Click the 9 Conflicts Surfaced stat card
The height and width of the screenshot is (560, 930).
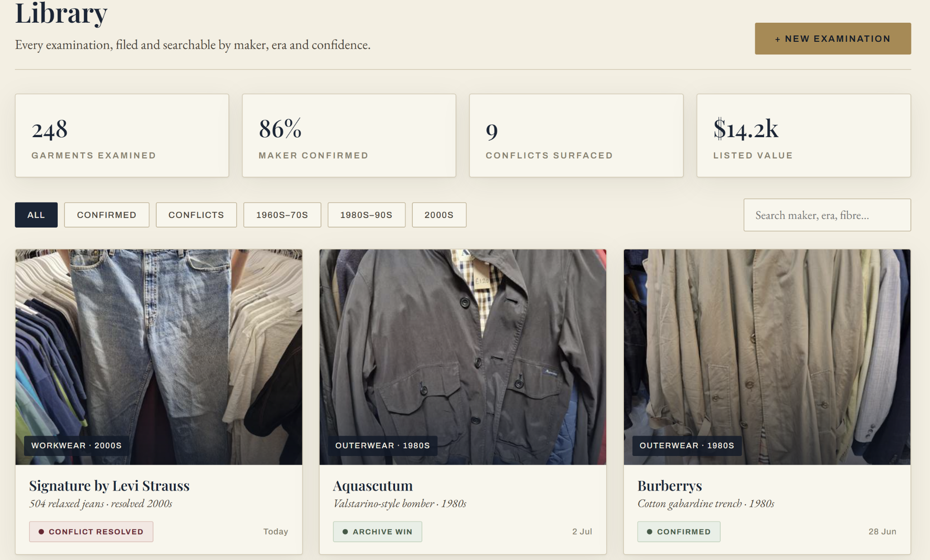(576, 135)
